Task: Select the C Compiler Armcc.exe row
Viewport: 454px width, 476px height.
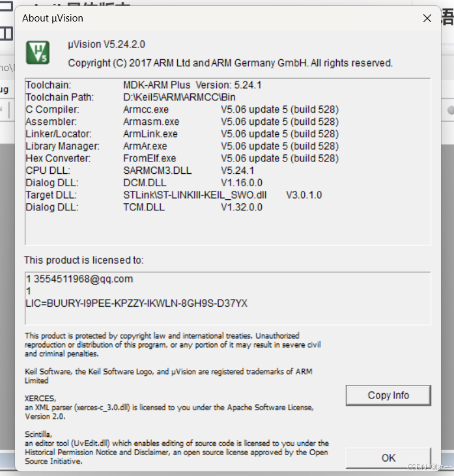Action: pos(182,109)
